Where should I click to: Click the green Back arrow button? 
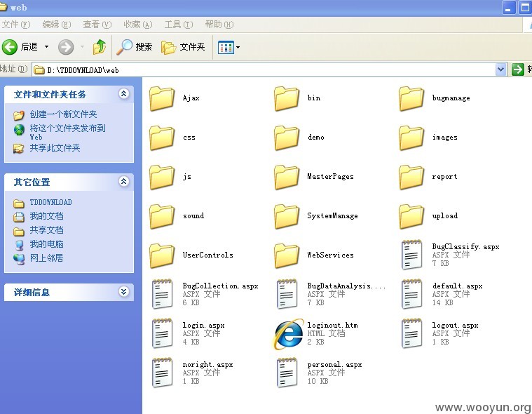(10, 47)
